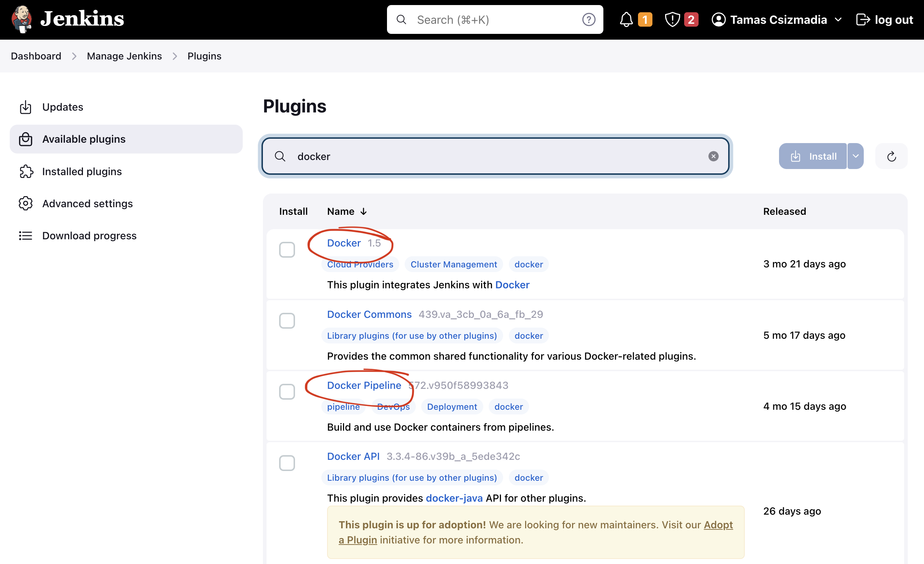Check the Docker Commons plugin checkbox

(x=287, y=321)
